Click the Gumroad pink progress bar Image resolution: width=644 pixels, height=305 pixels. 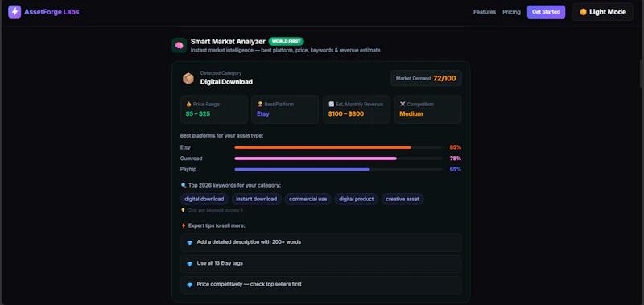pos(316,159)
